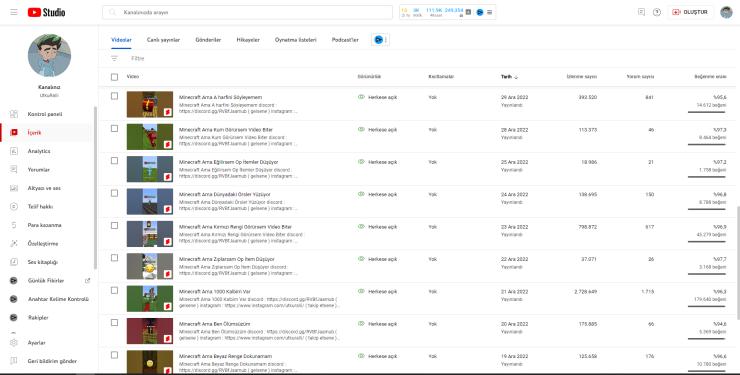740x375 pixels.
Task: Open visibility dropdown for Kırmızı Rengi Görürsem
Action: tap(378, 227)
